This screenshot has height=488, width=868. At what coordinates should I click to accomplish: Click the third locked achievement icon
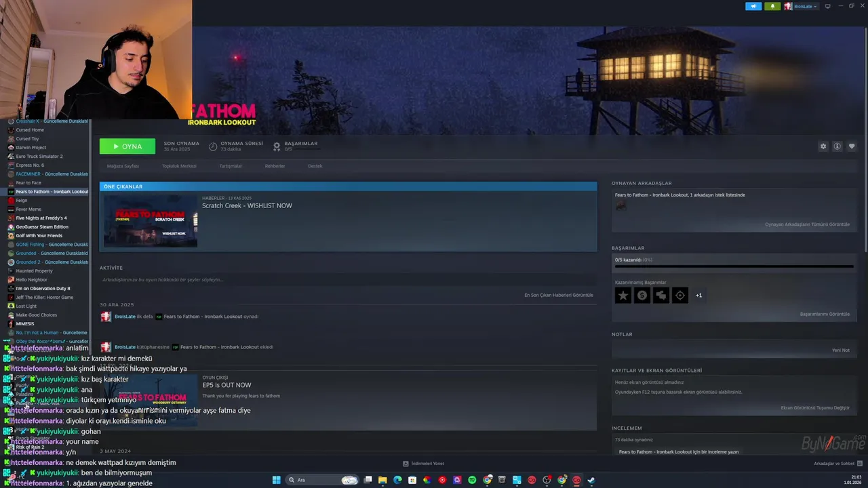click(x=661, y=295)
